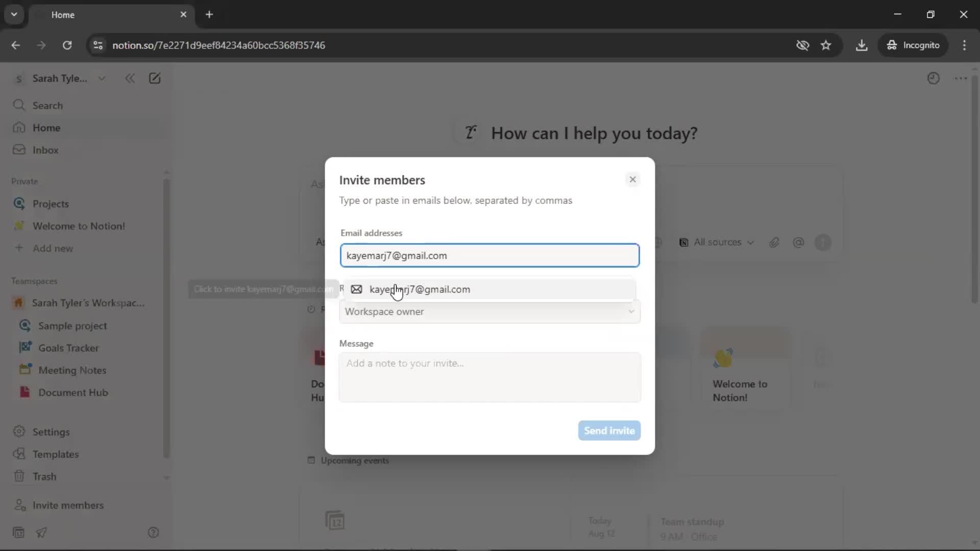Click the address bar URL

[218, 45]
